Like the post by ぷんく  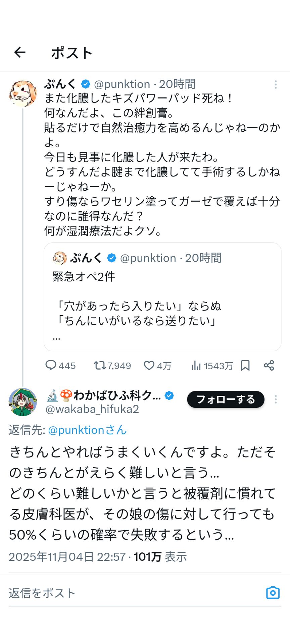(x=149, y=366)
